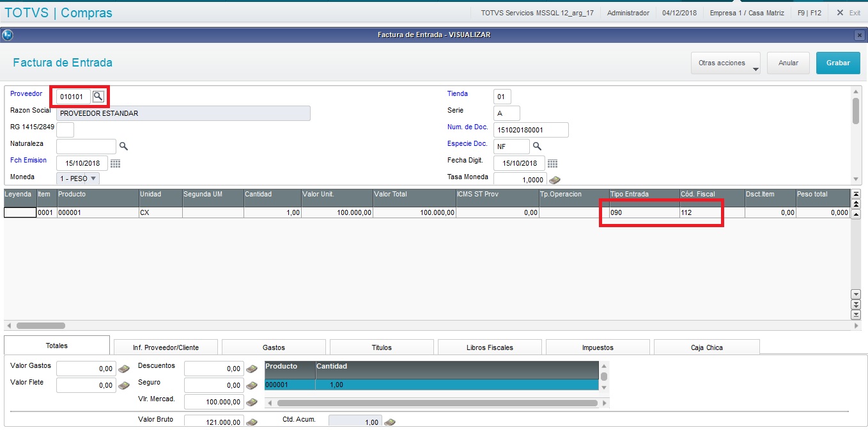This screenshot has height=430, width=868.
Task: Click the Proveedor code input field
Action: click(74, 97)
